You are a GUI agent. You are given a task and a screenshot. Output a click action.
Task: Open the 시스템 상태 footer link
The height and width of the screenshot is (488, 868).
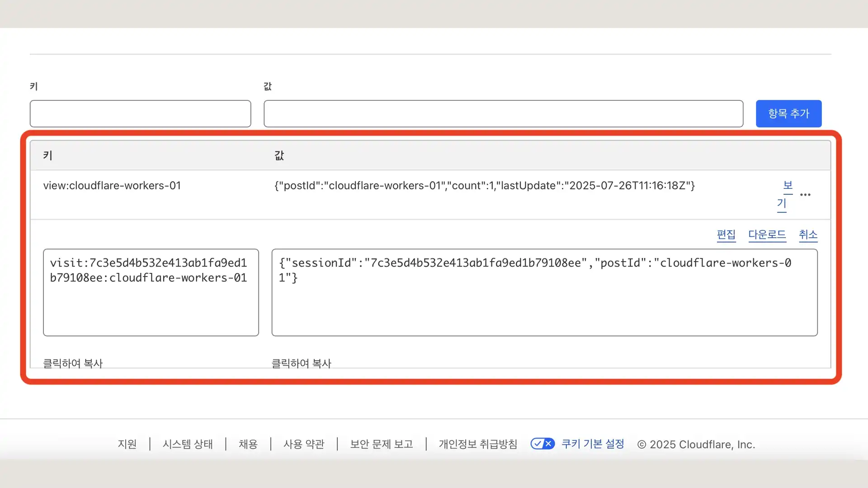(188, 444)
